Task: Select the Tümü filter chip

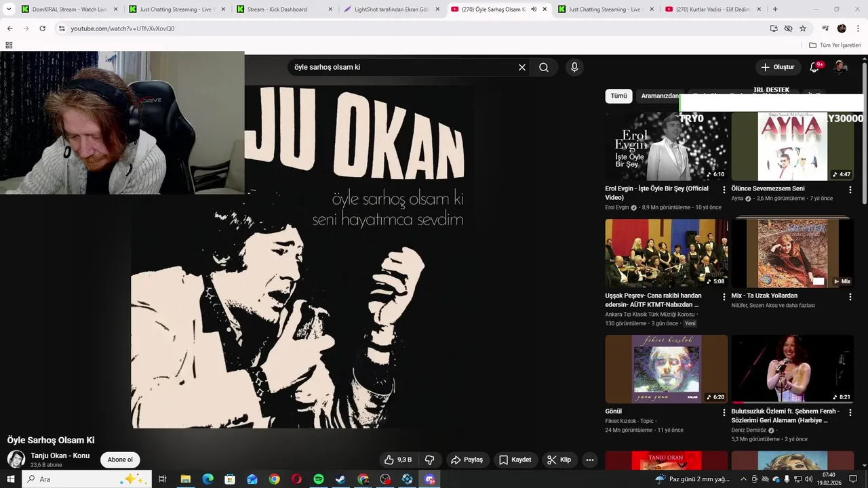Action: tap(618, 96)
